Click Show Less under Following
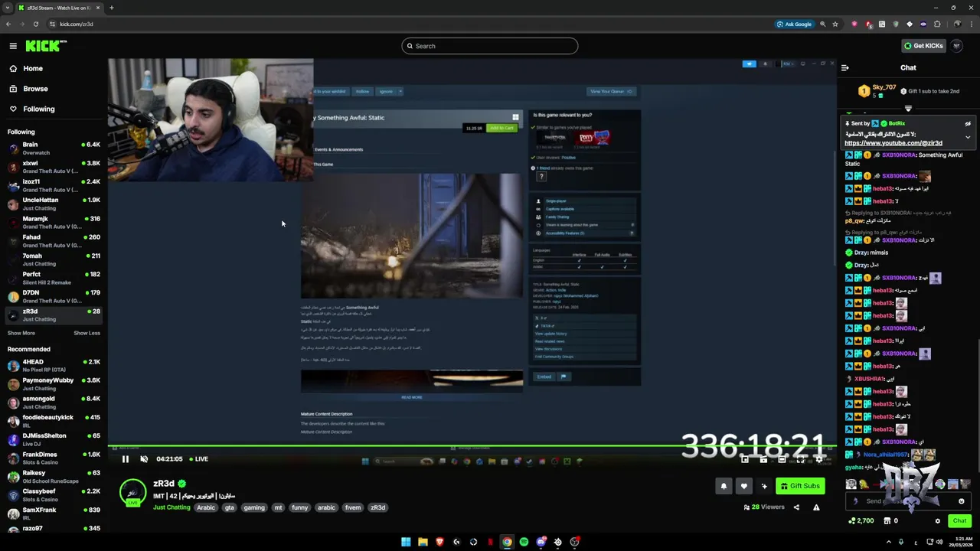 click(x=87, y=333)
